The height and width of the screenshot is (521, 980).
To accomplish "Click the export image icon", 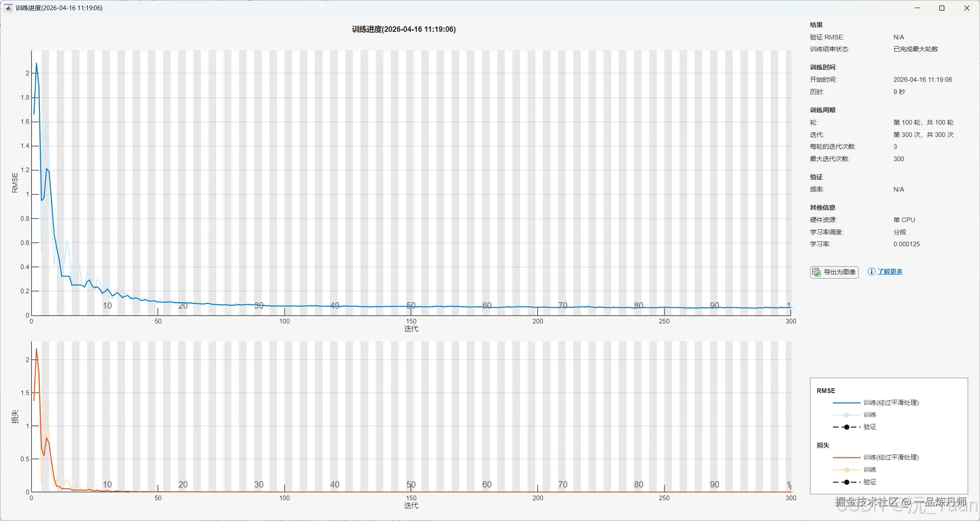I will [816, 272].
